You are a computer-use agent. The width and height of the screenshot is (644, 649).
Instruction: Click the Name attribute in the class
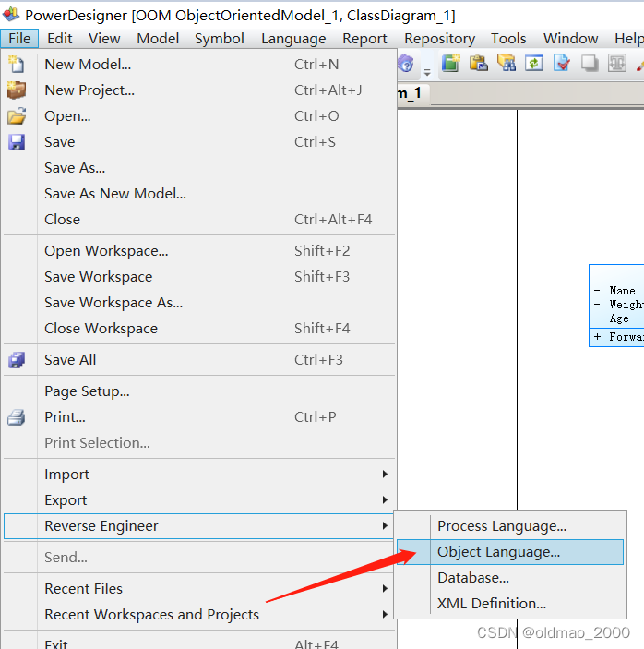622,291
